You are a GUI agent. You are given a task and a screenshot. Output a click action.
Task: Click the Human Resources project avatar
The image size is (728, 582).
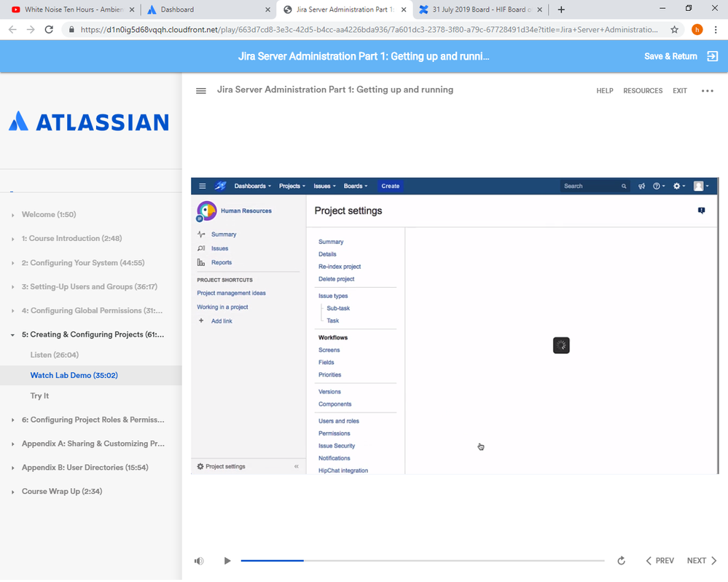coord(206,211)
